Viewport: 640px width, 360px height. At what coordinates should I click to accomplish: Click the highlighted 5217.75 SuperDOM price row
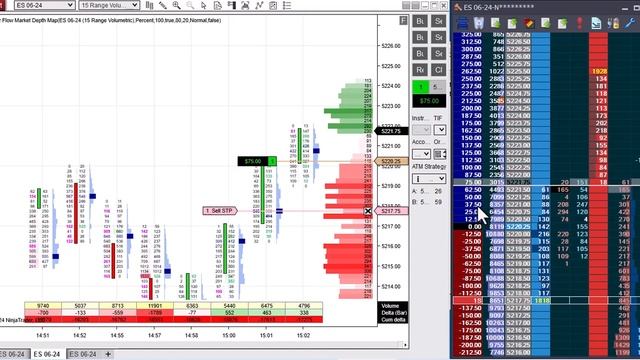(x=518, y=300)
